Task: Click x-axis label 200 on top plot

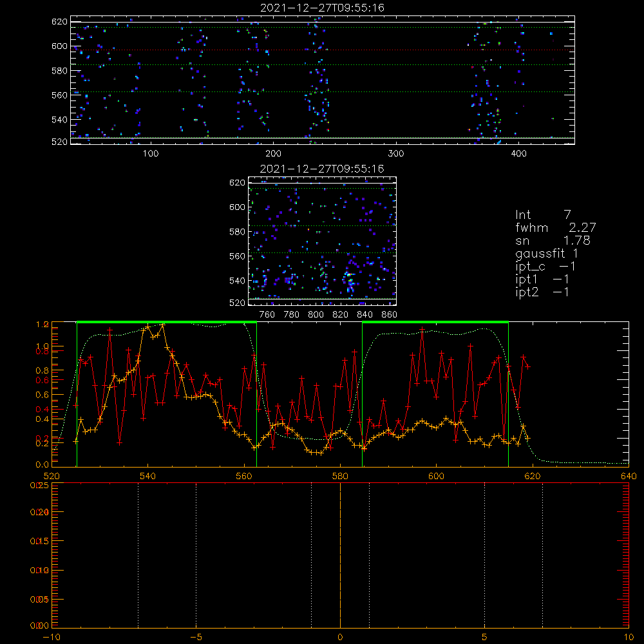Action: [273, 154]
